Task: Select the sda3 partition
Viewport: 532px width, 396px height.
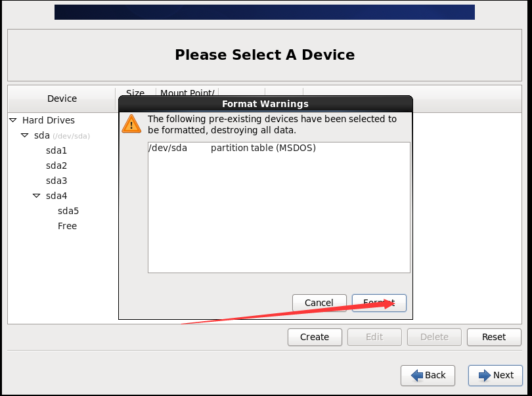Action: tap(56, 181)
